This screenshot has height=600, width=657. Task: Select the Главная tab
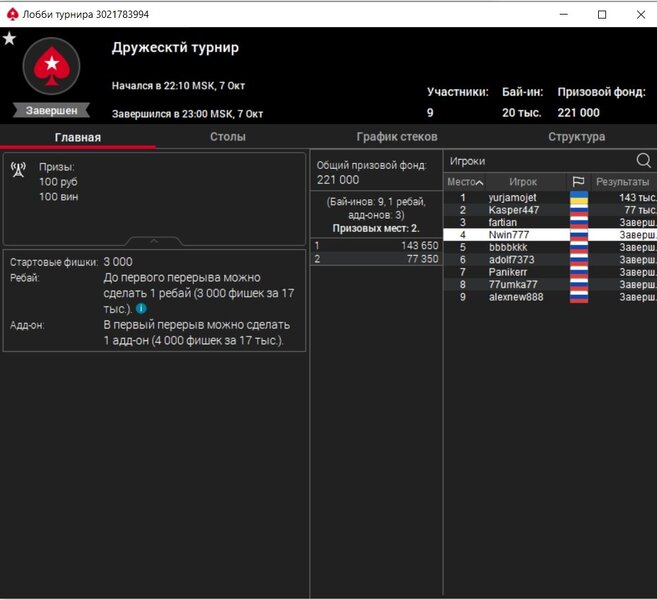tap(77, 137)
